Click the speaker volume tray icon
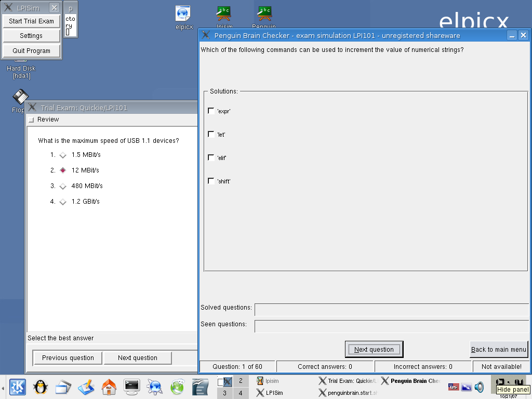This screenshot has width=532, height=399. pyautogui.click(x=479, y=387)
